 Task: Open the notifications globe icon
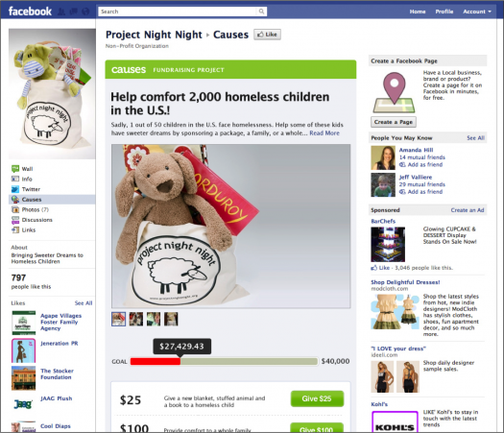coord(85,12)
